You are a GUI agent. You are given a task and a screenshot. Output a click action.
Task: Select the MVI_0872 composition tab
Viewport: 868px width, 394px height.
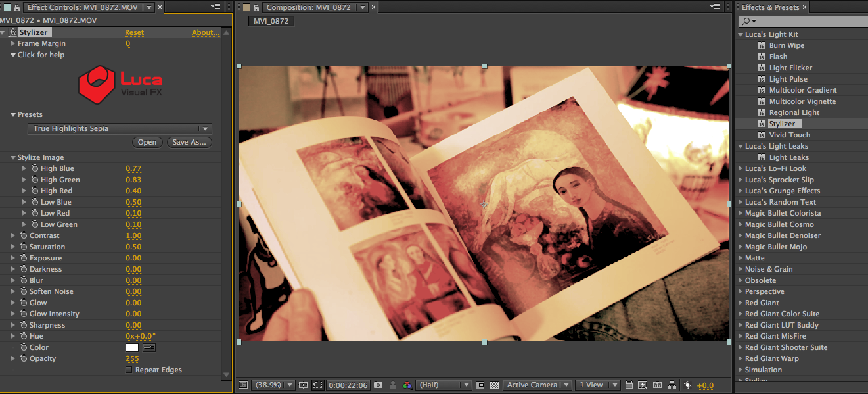click(270, 21)
